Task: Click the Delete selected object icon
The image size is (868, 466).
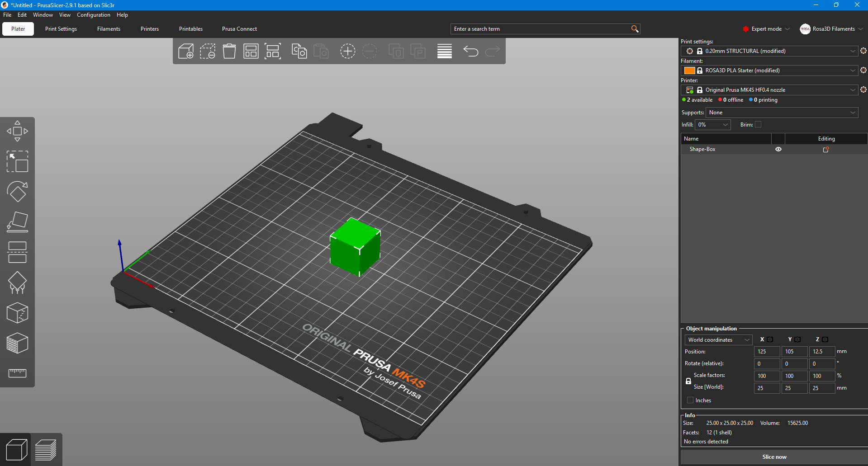Action: point(208,51)
